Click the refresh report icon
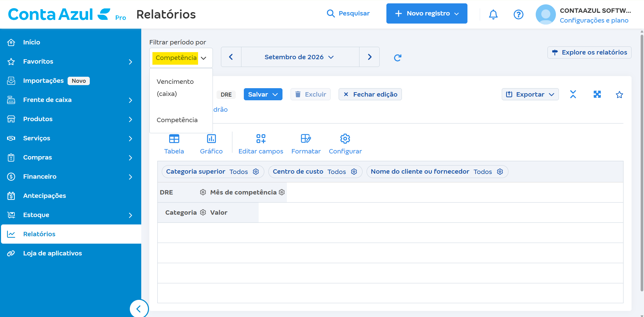This screenshot has height=317, width=644. pos(397,58)
